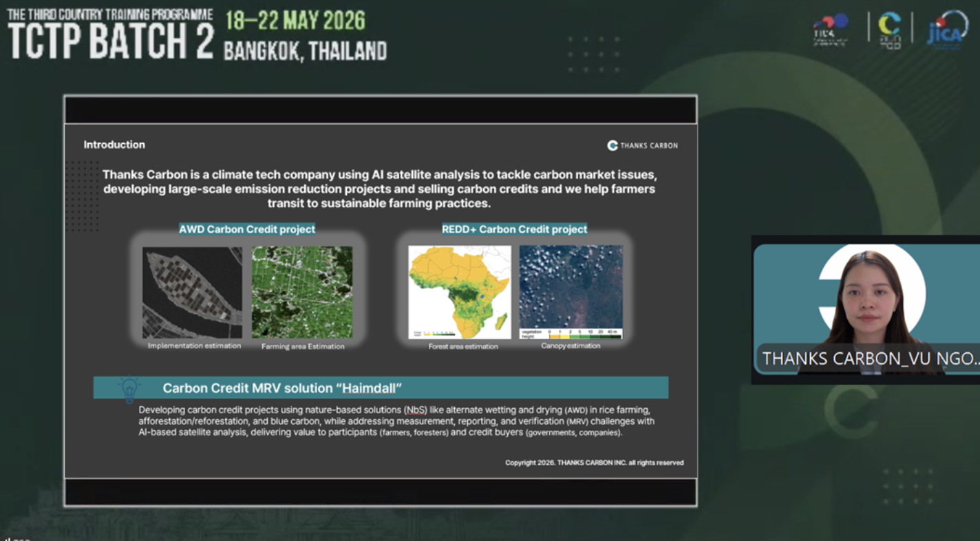Viewport: 980px width, 541px height.
Task: Select the "REDD+ Carbon Credit project" heading
Action: (x=515, y=229)
